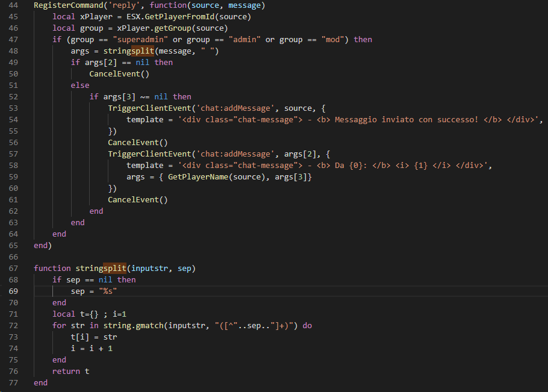Click line number 67 in gutter

(x=13, y=269)
